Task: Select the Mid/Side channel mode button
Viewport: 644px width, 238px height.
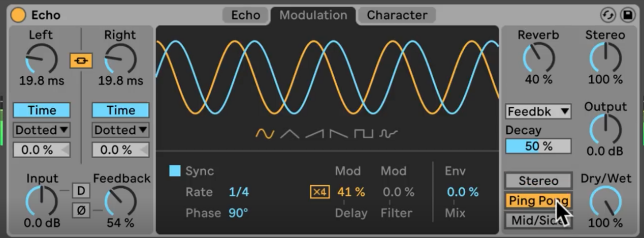Action: (x=538, y=221)
